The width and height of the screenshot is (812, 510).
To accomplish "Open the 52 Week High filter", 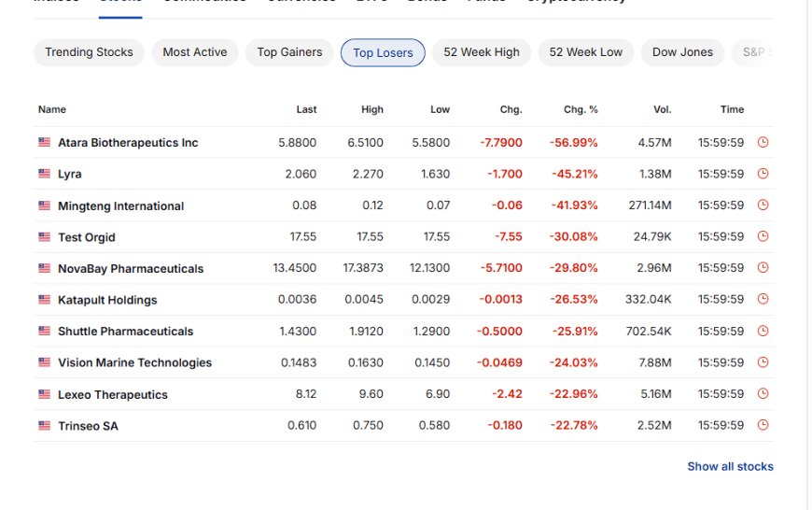I will 482,52.
